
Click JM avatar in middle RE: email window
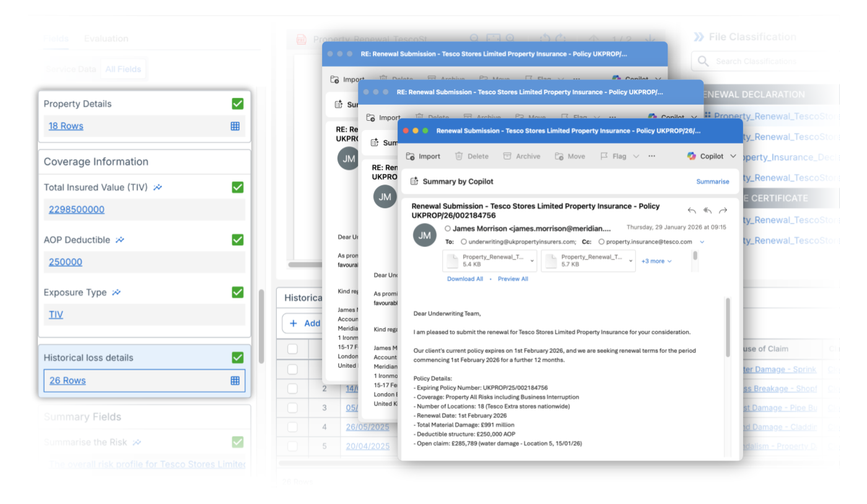click(385, 197)
